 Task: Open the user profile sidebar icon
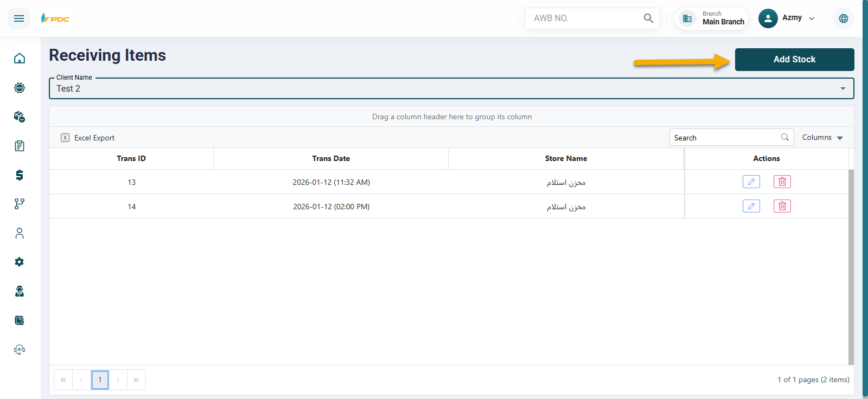20,233
